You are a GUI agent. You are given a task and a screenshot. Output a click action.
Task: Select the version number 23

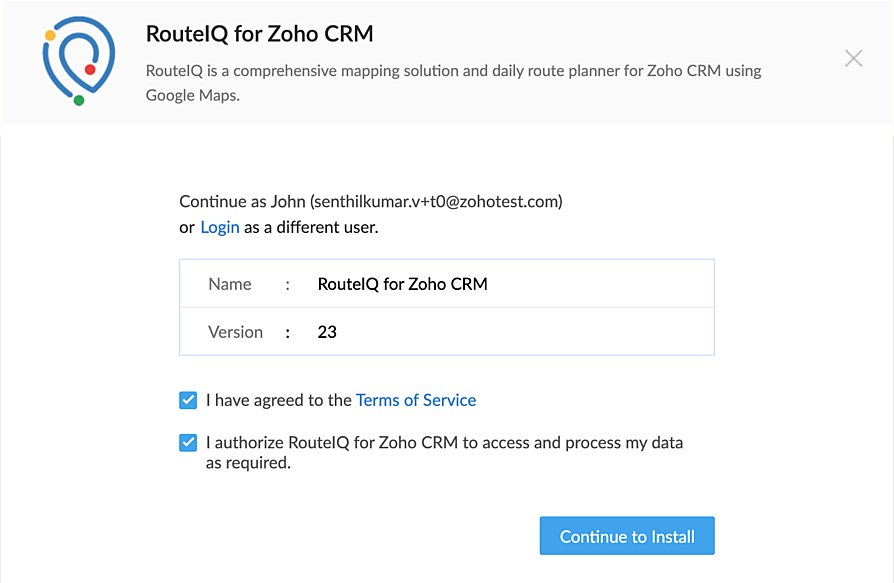[327, 332]
